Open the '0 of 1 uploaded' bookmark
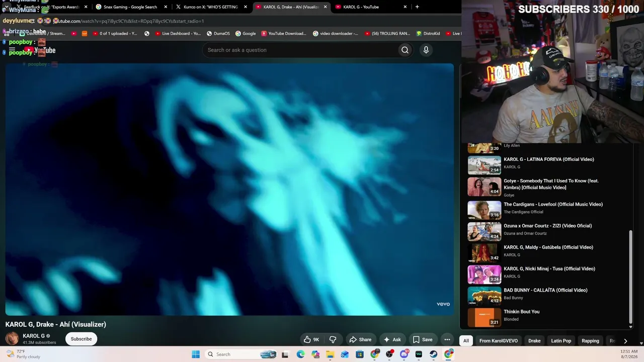 tap(115, 34)
